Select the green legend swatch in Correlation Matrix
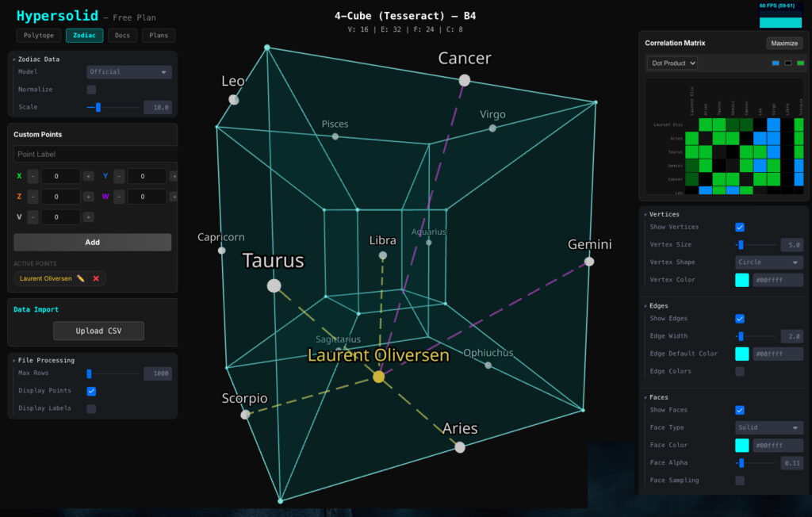This screenshot has width=812, height=517. (x=799, y=63)
